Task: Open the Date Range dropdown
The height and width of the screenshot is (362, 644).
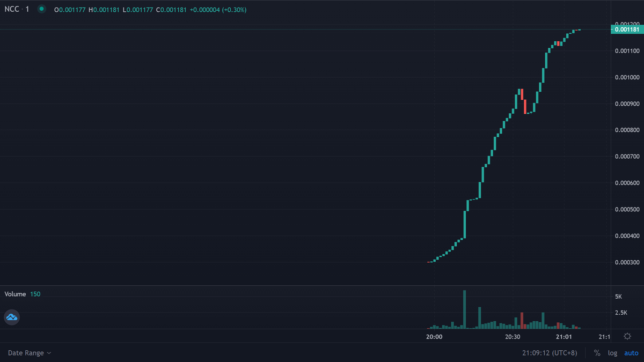Action: click(x=30, y=353)
